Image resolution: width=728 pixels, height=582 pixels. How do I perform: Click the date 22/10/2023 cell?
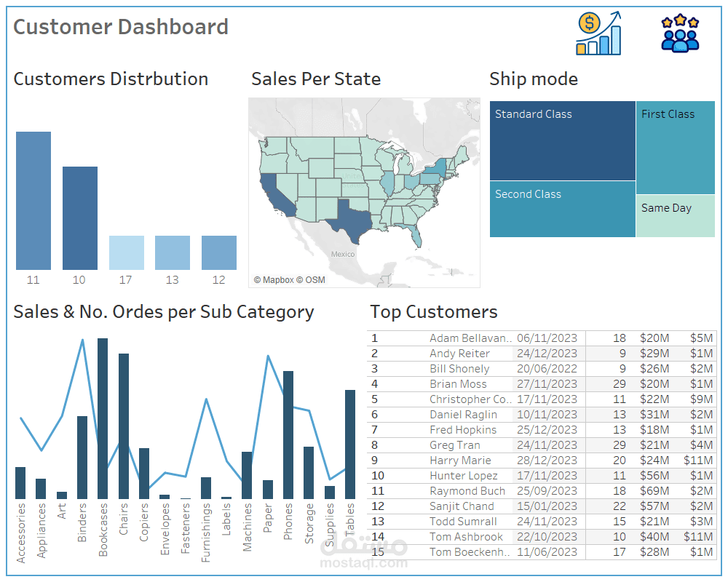[x=547, y=537]
